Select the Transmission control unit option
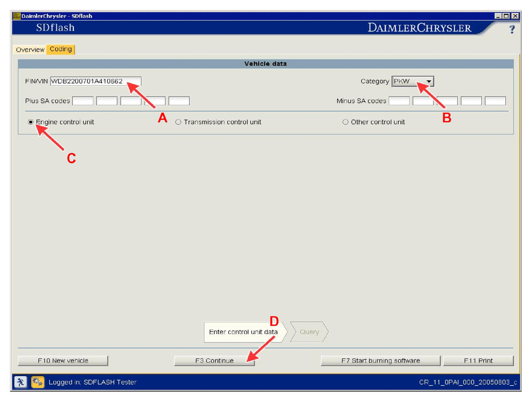The height and width of the screenshot is (402, 532). pyautogui.click(x=178, y=122)
